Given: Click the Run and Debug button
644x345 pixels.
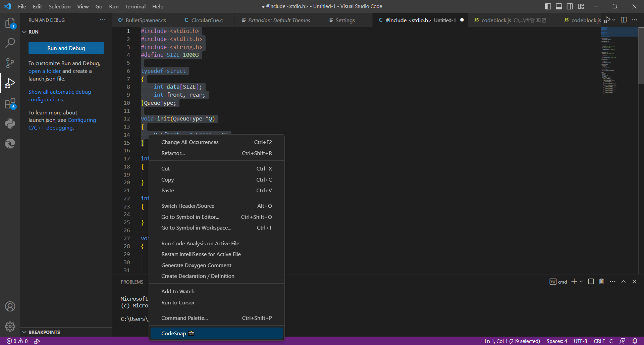Looking at the screenshot, I should (66, 48).
